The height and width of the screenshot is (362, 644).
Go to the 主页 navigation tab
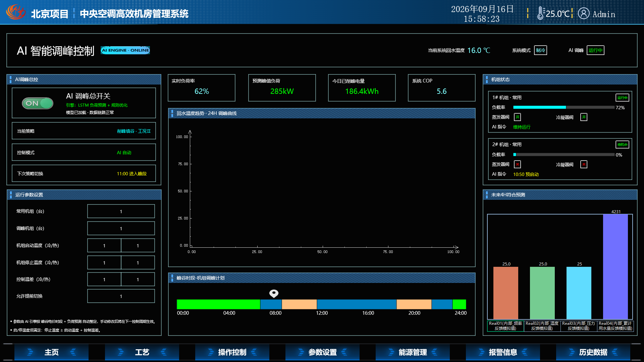[51, 352]
